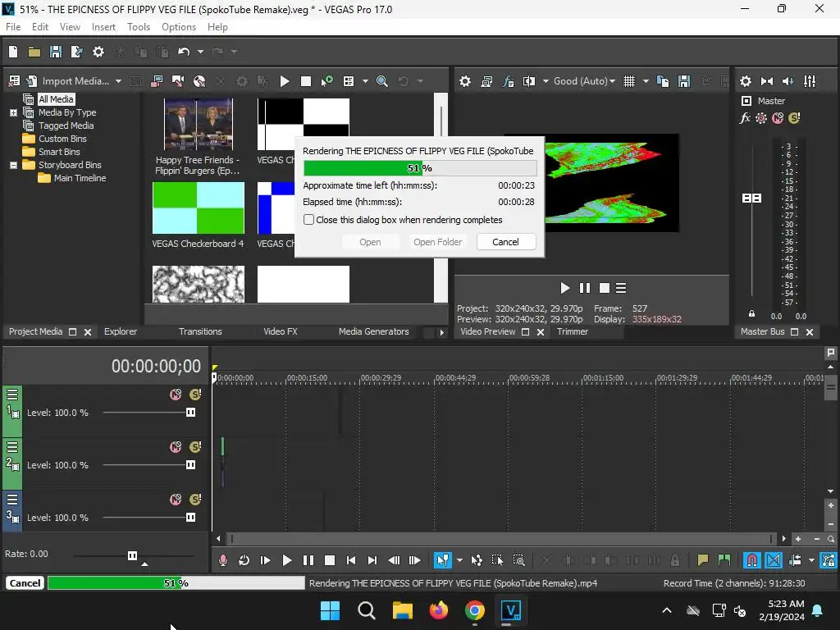Pause video preview below preview window
Screen dimensions: 840x630
pos(584,288)
